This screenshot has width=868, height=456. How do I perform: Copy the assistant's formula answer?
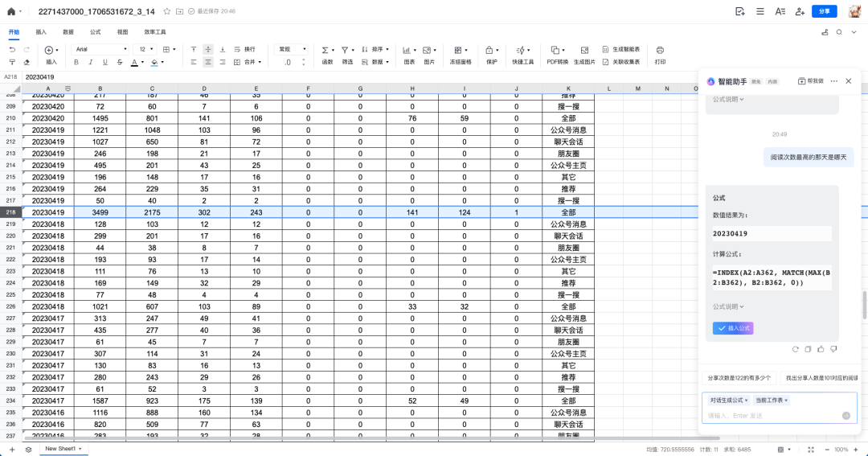(808, 349)
